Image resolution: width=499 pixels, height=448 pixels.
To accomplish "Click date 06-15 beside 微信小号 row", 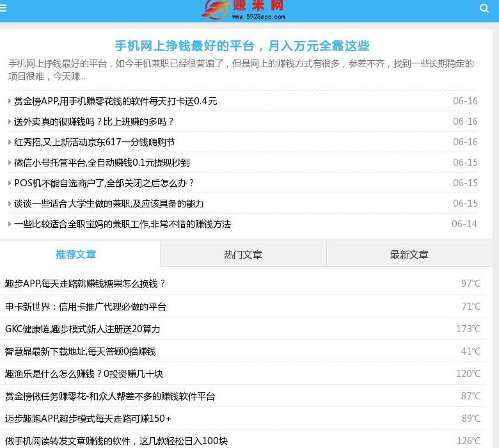I will (465, 163).
